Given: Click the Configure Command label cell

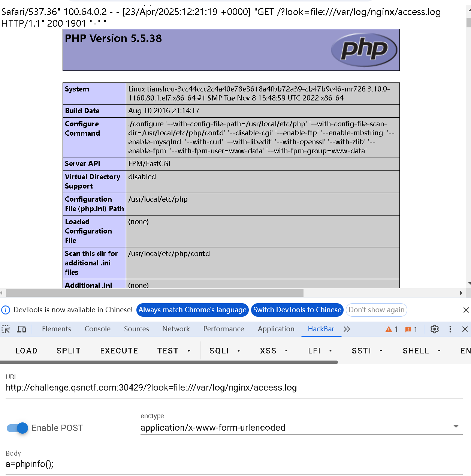Looking at the screenshot, I should pyautogui.click(x=94, y=137).
